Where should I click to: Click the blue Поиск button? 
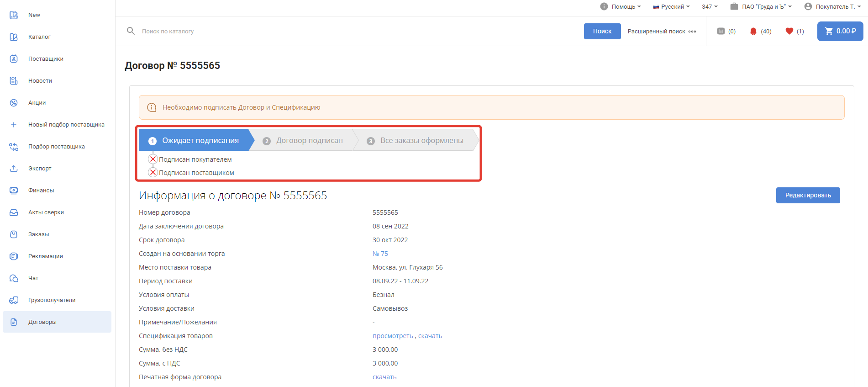[x=602, y=31]
